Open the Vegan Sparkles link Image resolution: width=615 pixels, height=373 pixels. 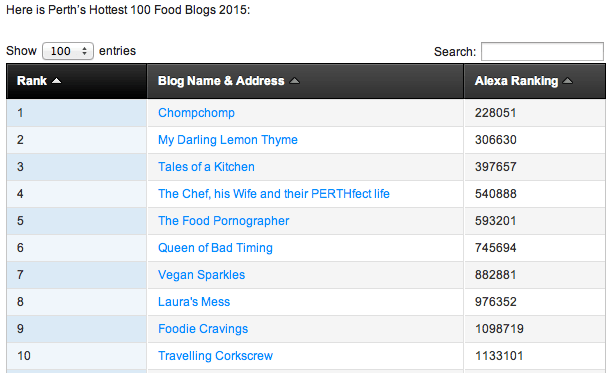(202, 275)
